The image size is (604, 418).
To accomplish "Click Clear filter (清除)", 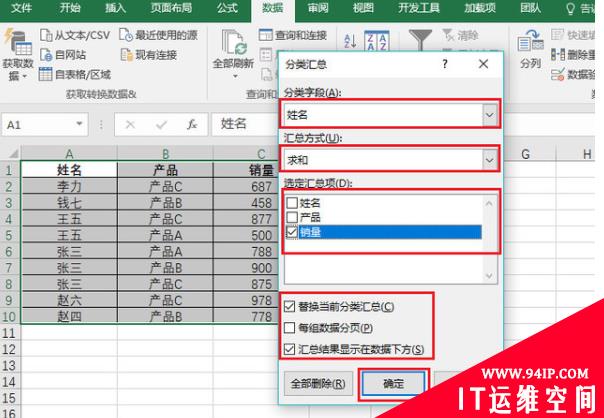I will click(x=461, y=35).
